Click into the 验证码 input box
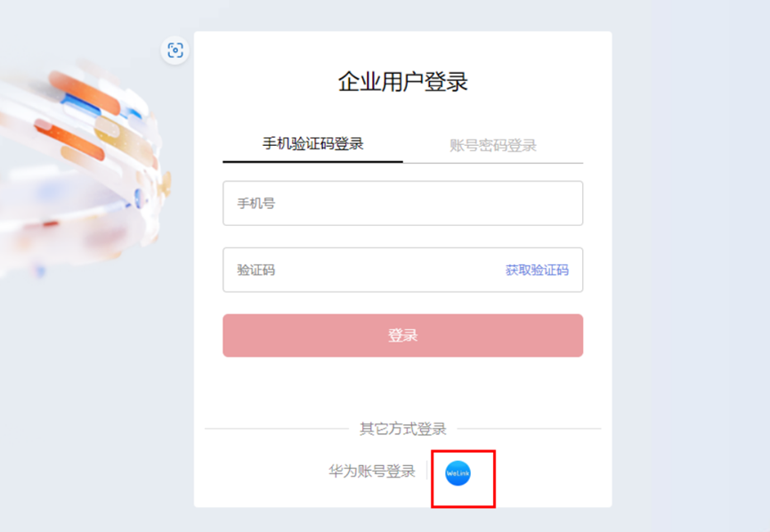The height and width of the screenshot is (532, 770). click(x=361, y=270)
